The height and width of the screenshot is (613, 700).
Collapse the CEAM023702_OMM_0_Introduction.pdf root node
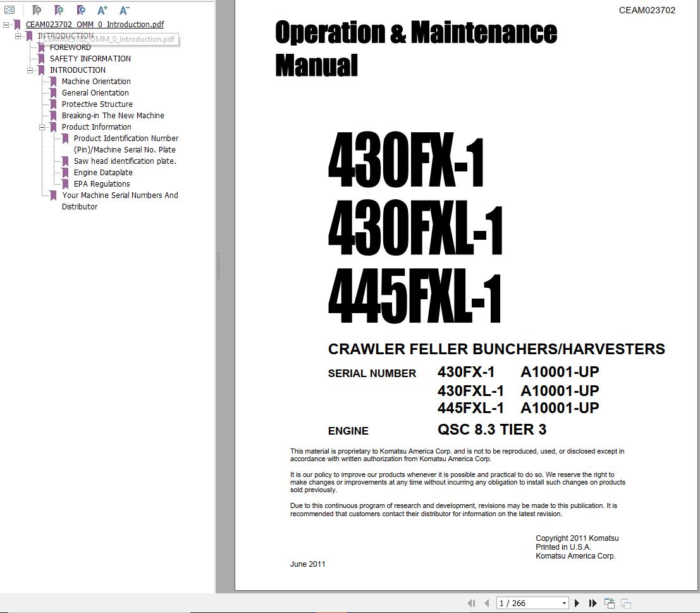5,24
